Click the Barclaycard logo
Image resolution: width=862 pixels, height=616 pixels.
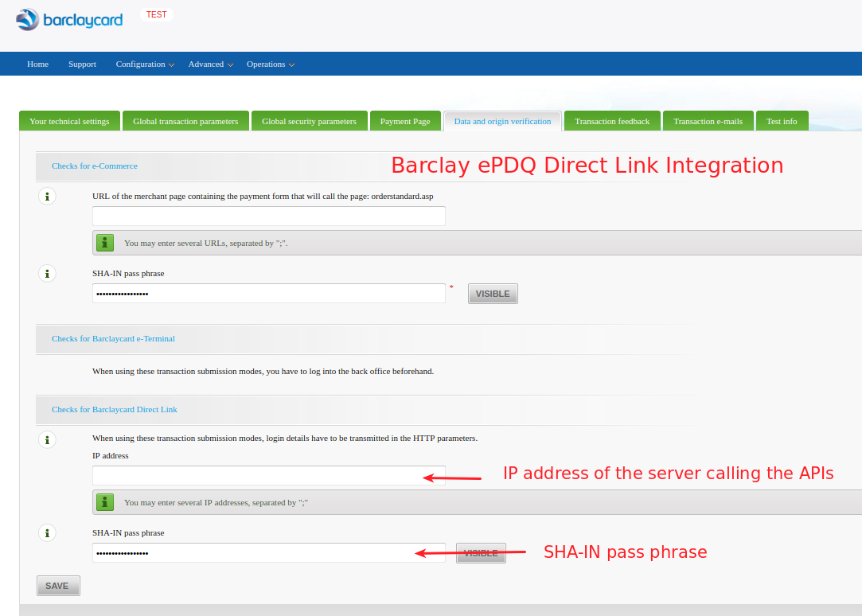click(x=70, y=20)
